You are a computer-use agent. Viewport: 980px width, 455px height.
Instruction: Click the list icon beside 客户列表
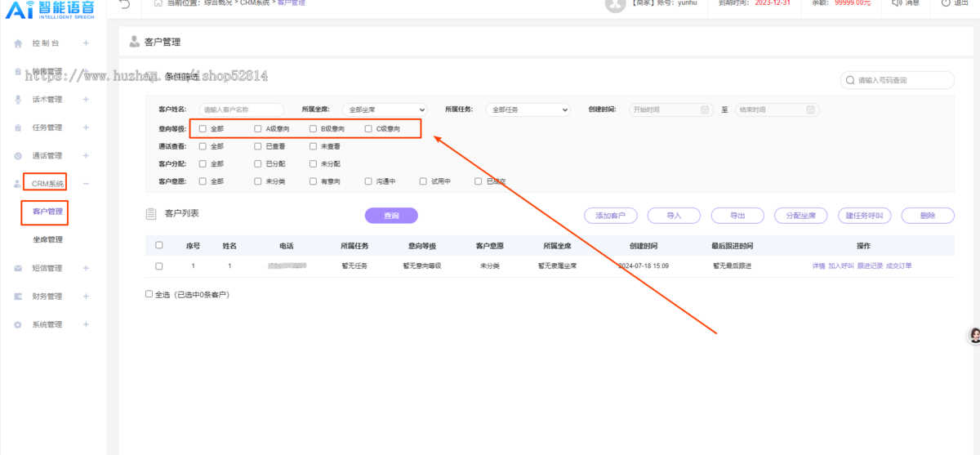coord(151,214)
